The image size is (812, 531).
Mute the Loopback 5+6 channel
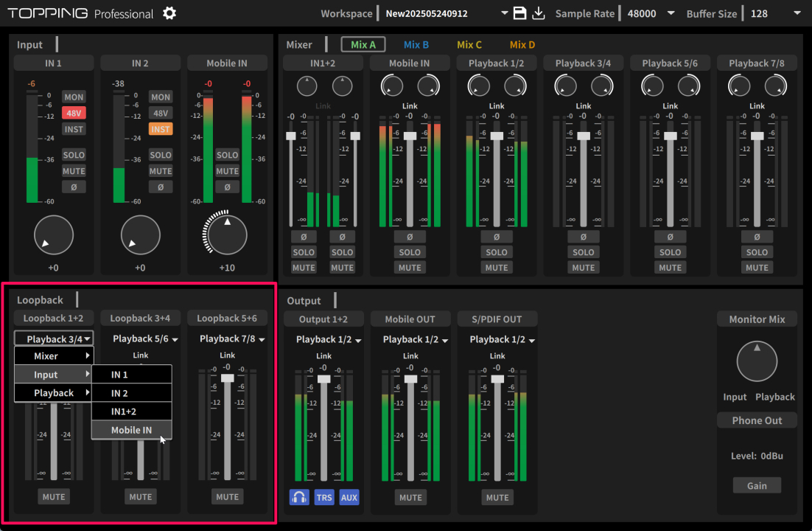coord(228,497)
